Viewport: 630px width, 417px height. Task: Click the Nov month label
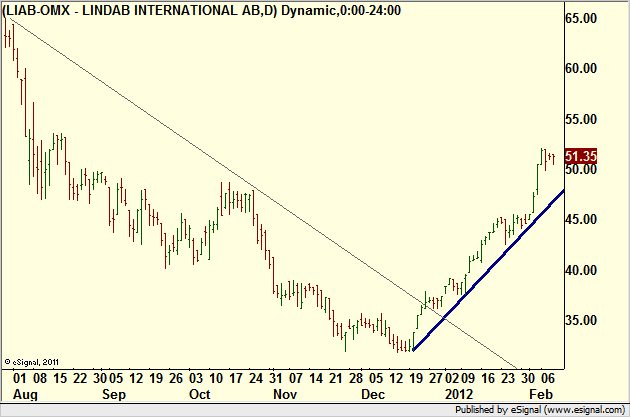pos(285,394)
